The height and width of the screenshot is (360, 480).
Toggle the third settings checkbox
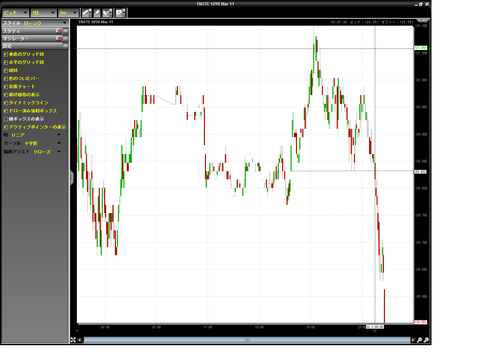(x=6, y=70)
